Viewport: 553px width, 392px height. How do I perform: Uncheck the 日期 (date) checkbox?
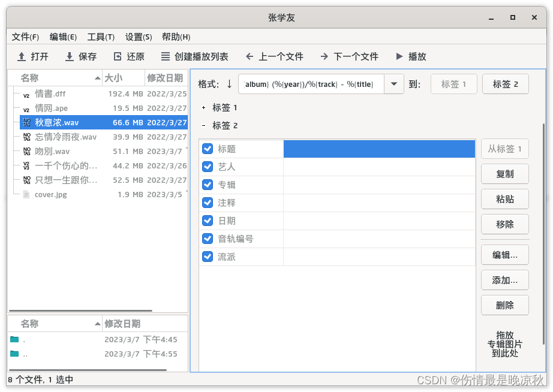coord(208,221)
